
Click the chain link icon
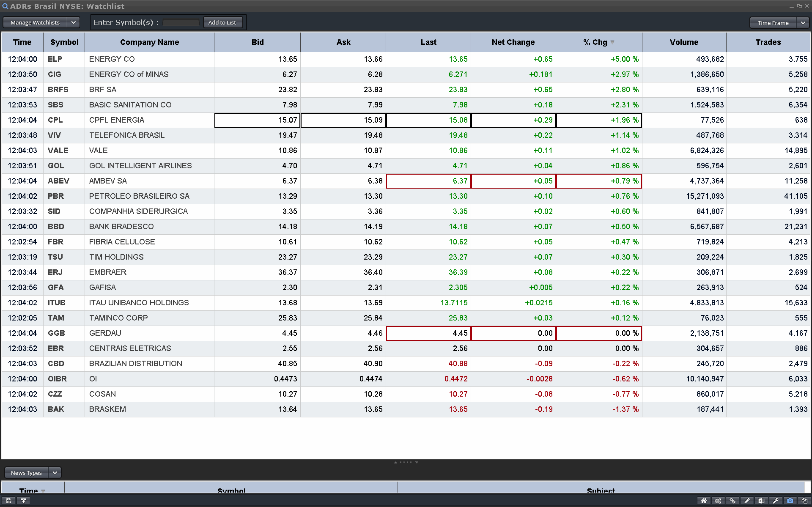tap(732, 501)
